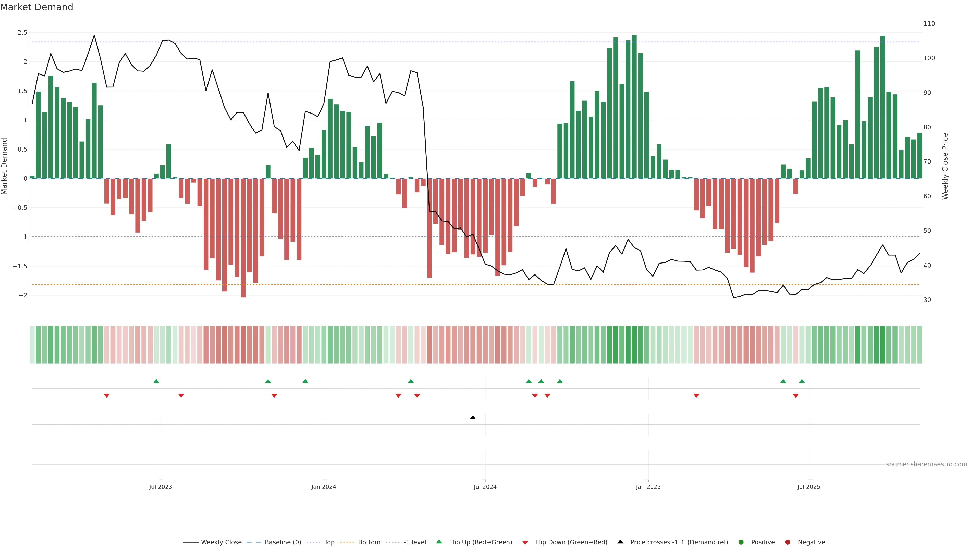The image size is (980, 551).
Task: Click the Jan 2025 x-axis label
Action: pos(648,487)
